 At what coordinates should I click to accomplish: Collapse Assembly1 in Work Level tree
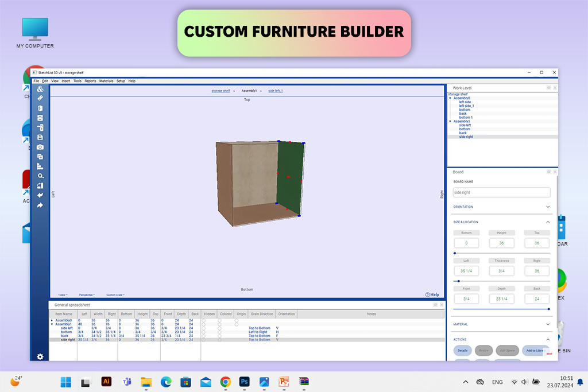450,122
